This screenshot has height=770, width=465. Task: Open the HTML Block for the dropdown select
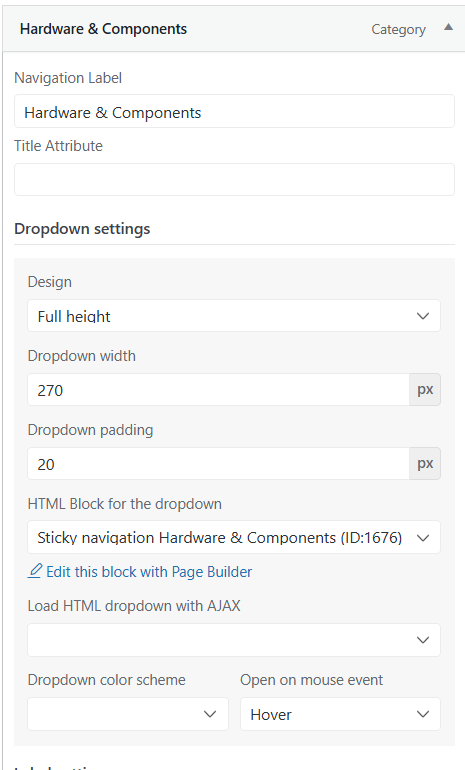[234, 537]
